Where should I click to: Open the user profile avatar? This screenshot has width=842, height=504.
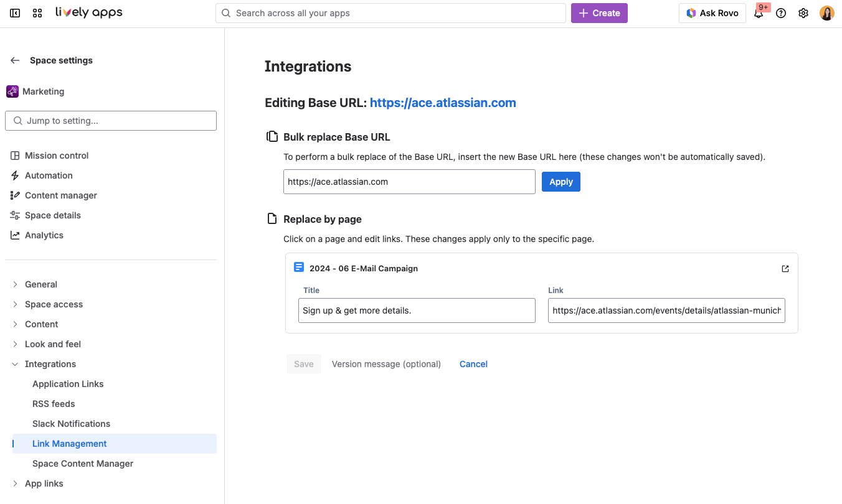pyautogui.click(x=826, y=13)
